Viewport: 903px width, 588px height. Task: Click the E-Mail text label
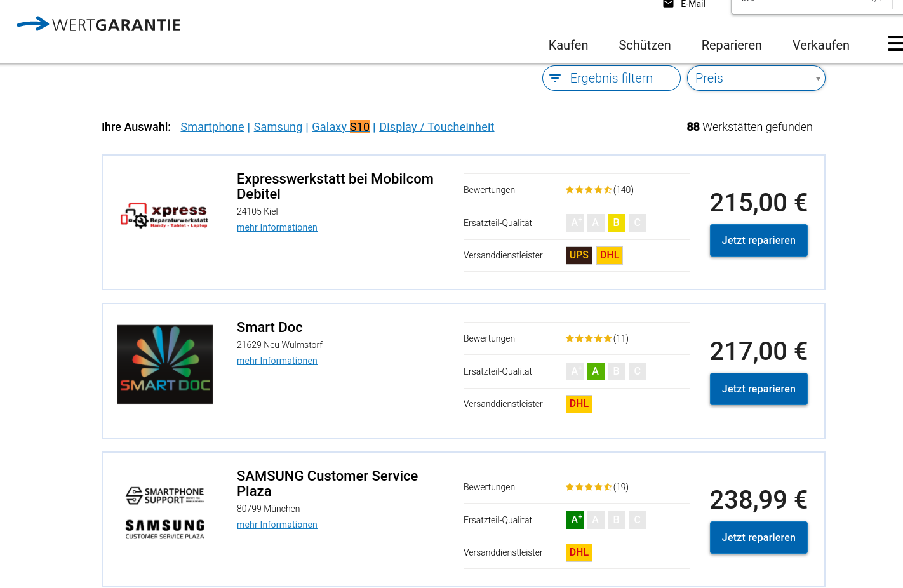tap(693, 4)
